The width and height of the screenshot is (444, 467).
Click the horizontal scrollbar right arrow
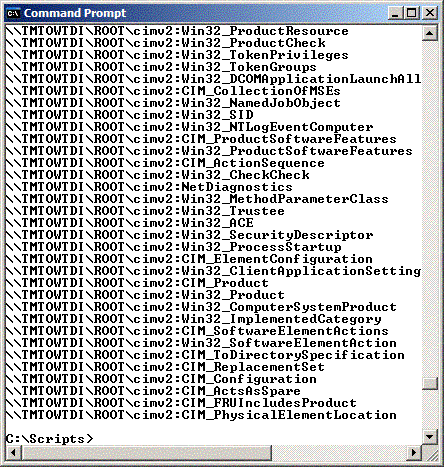pos(414,453)
